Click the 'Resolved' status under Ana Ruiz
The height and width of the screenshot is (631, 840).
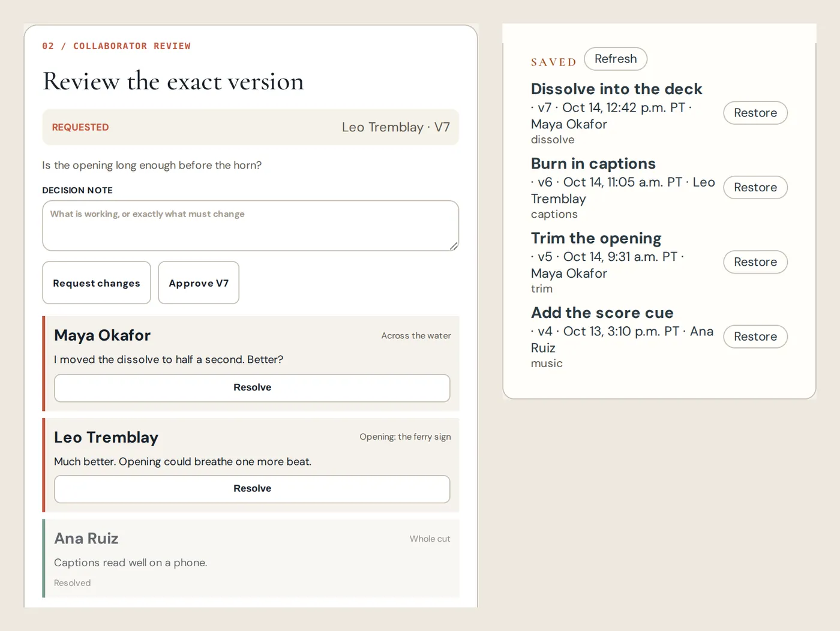coord(73,583)
